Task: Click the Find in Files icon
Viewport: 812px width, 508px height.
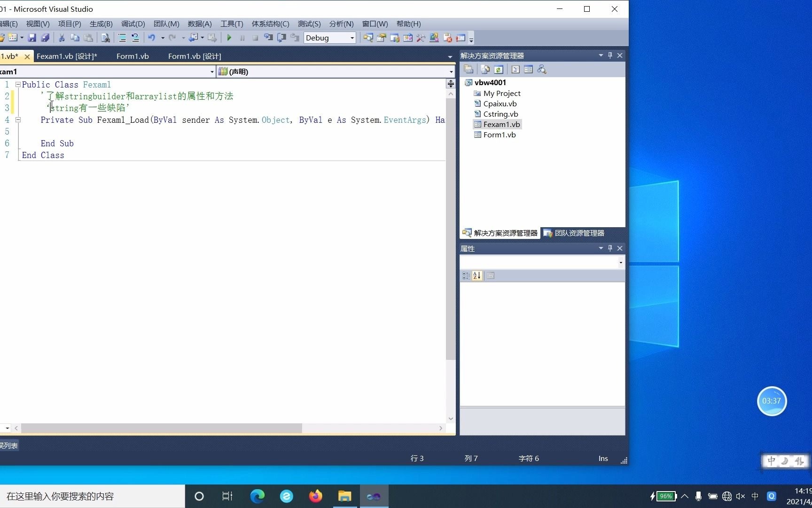Action: pos(106,38)
